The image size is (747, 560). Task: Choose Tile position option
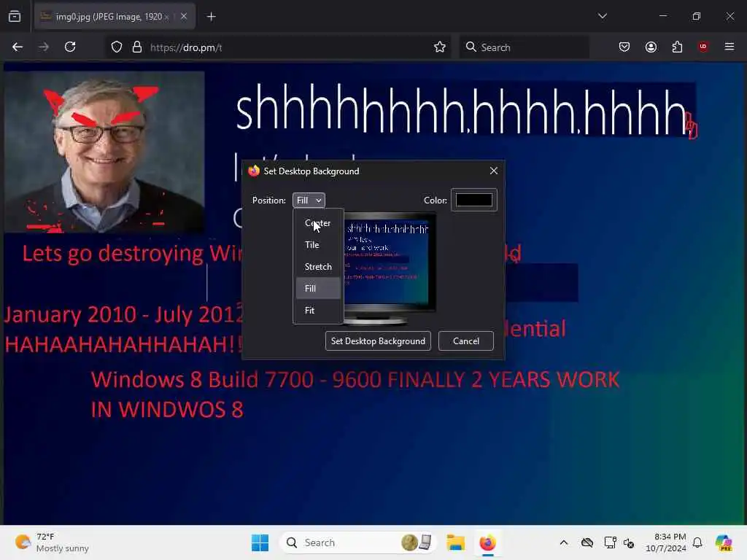coord(318,245)
